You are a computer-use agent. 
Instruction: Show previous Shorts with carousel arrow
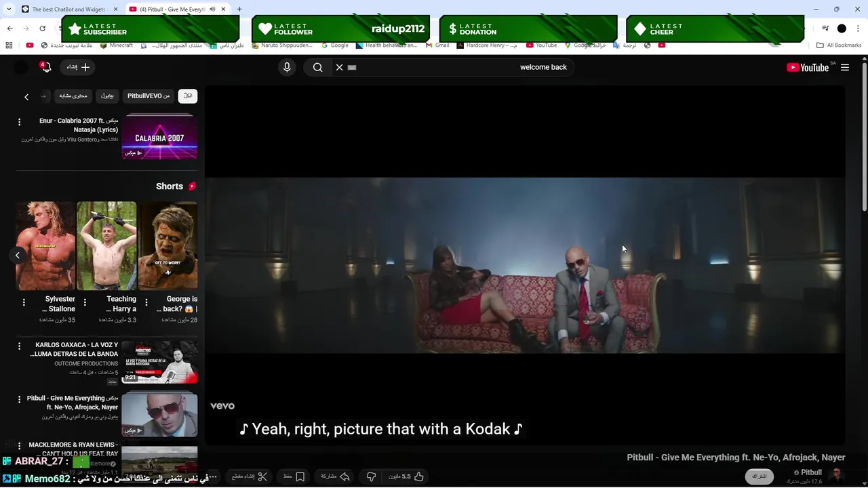18,255
